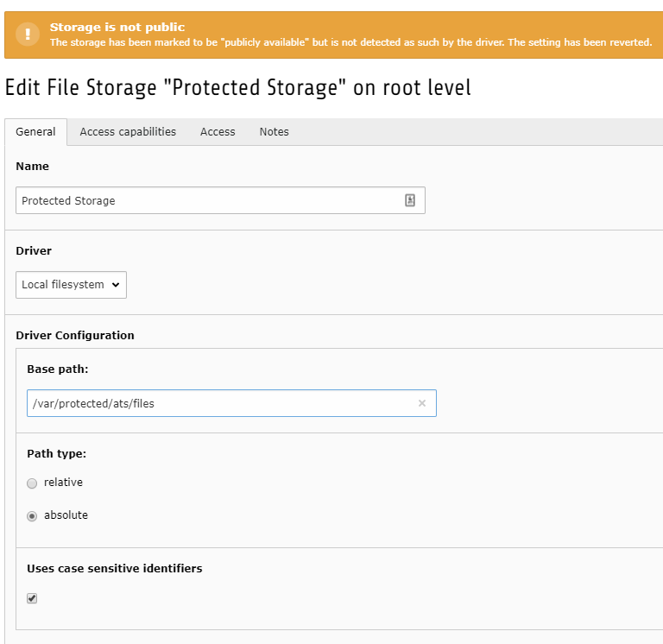Click the contact card icon in Name field
Screen dimensions: 663x644
point(410,200)
